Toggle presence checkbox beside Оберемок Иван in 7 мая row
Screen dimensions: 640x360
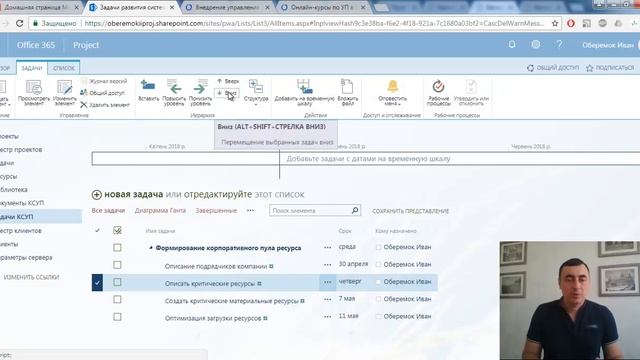pos(378,299)
